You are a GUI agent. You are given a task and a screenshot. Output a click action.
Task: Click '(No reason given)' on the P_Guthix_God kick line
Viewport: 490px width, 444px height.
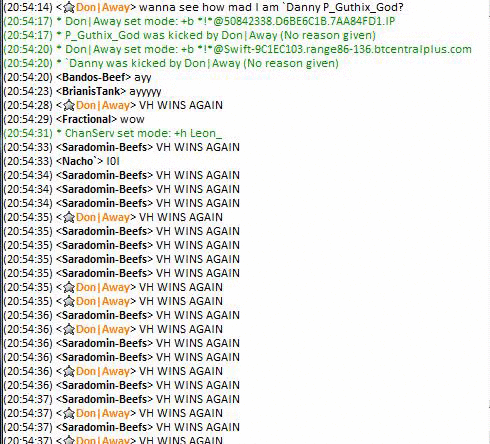[x=328, y=35]
